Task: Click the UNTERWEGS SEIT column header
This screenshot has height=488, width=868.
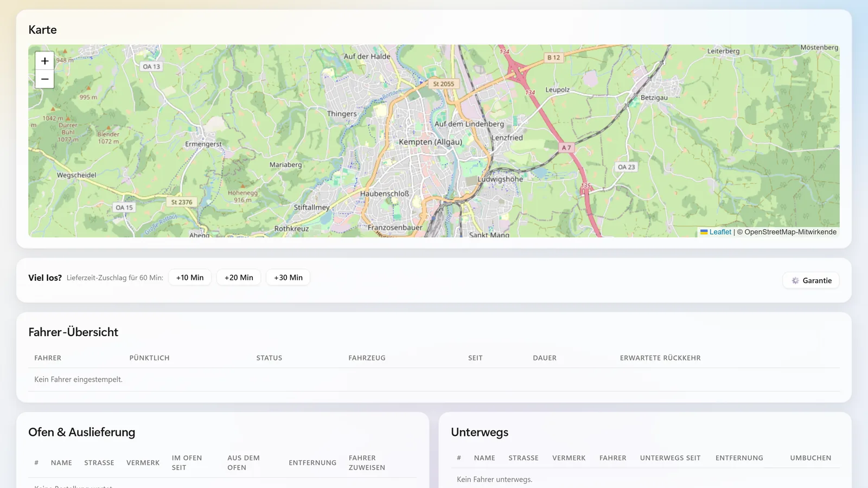Action: [670, 458]
